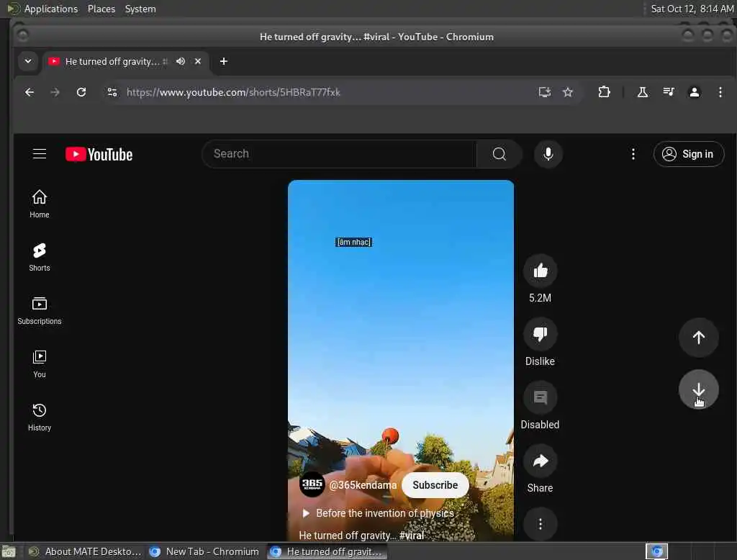Open 'Before the invention of physics' link
The image size is (737, 560).
pyautogui.click(x=385, y=513)
